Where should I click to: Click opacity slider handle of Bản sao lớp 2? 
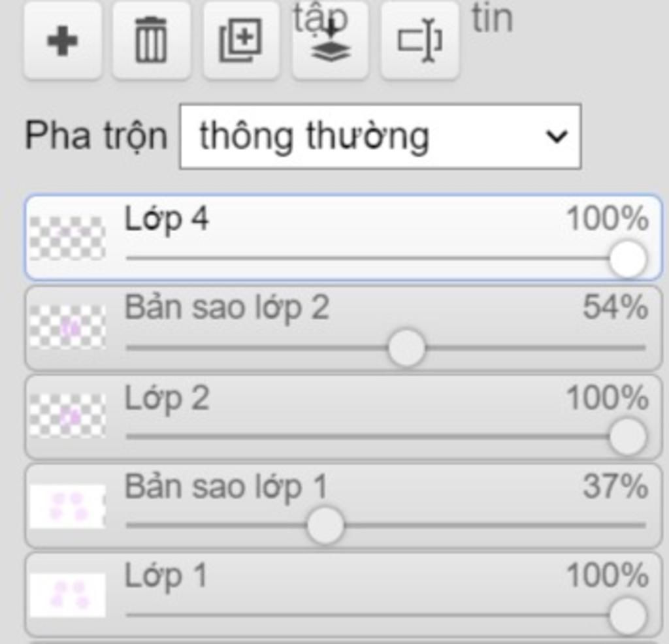(406, 347)
